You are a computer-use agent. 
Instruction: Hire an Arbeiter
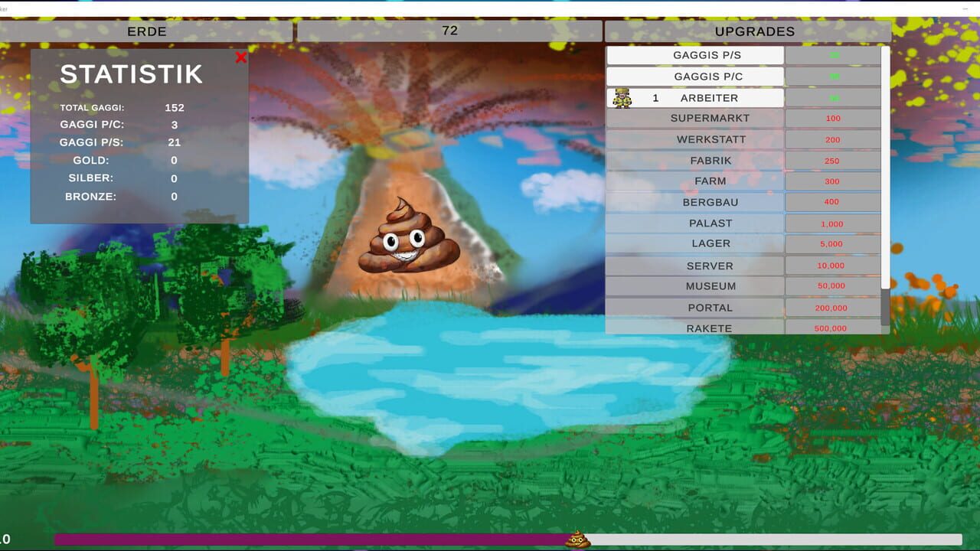pyautogui.click(x=695, y=98)
